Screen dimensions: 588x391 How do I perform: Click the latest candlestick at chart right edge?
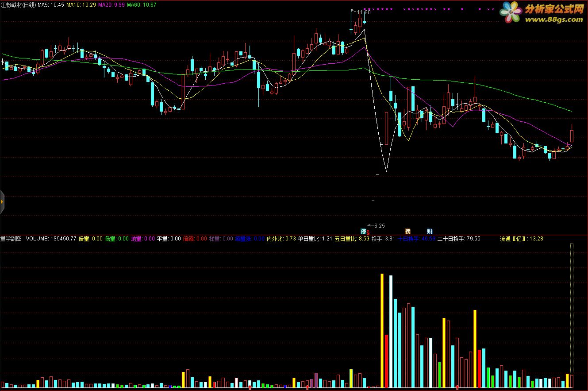point(572,133)
